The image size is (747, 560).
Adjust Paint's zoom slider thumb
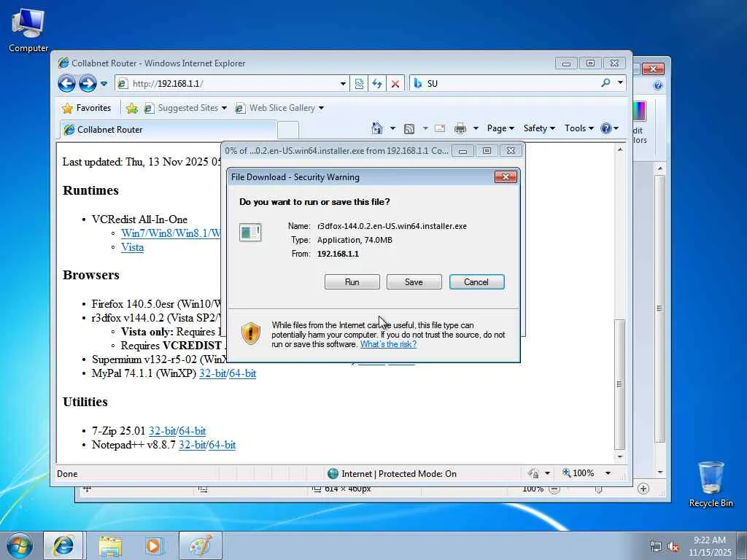[x=599, y=490]
